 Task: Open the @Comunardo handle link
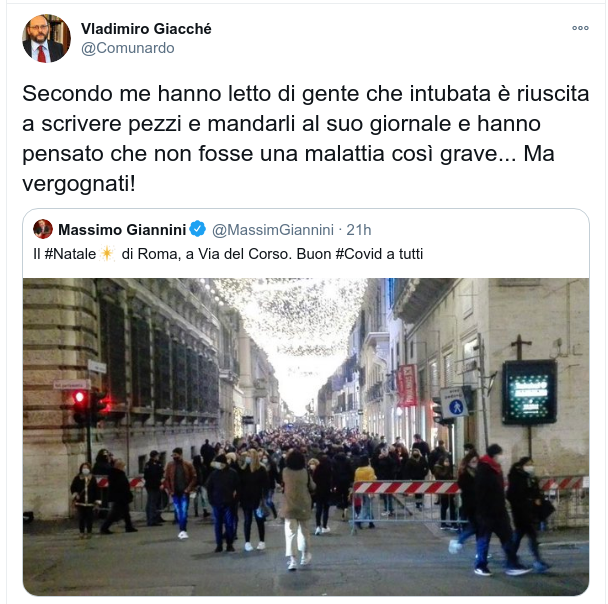point(128,48)
